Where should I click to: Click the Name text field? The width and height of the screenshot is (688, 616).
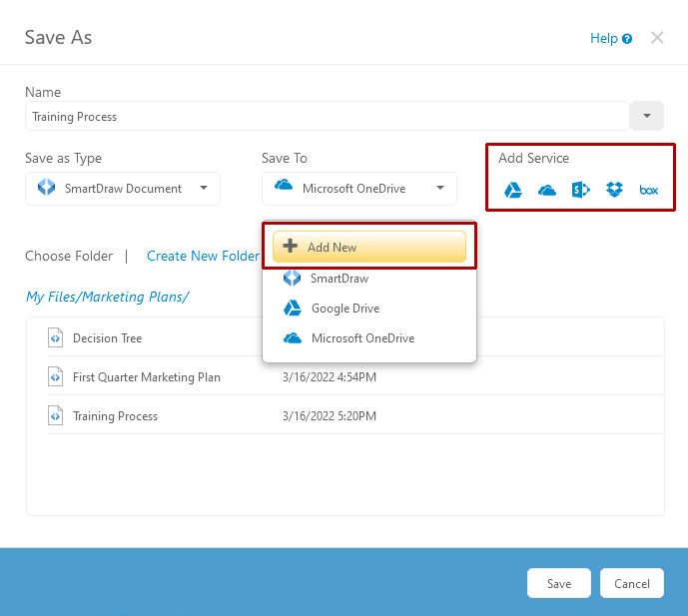[x=327, y=116]
